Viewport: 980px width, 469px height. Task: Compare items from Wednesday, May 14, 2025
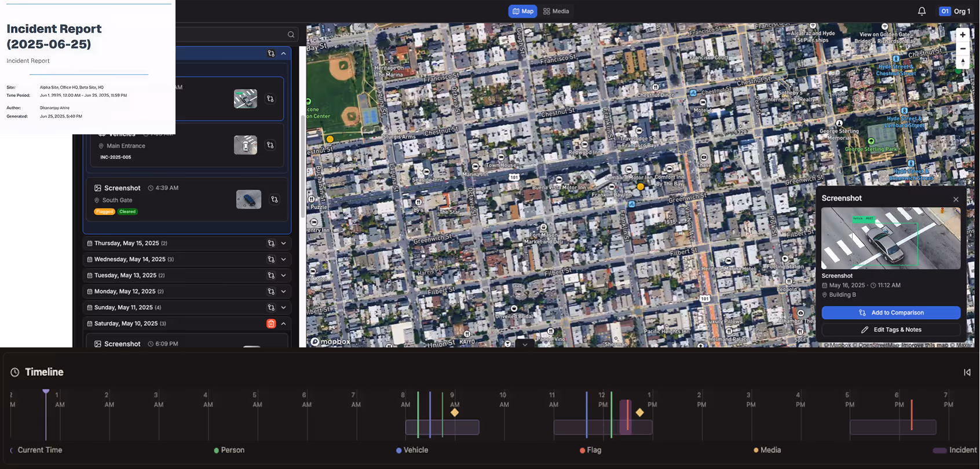point(271,259)
